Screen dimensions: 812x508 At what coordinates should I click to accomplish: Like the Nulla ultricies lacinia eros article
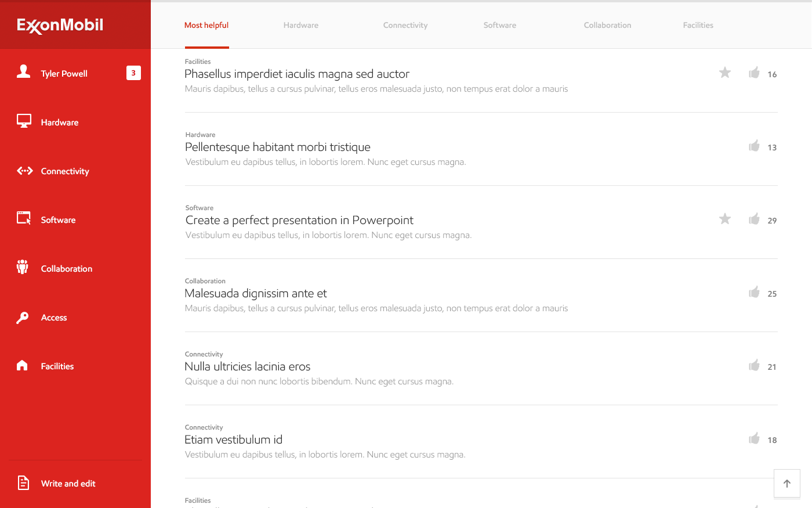754,365
